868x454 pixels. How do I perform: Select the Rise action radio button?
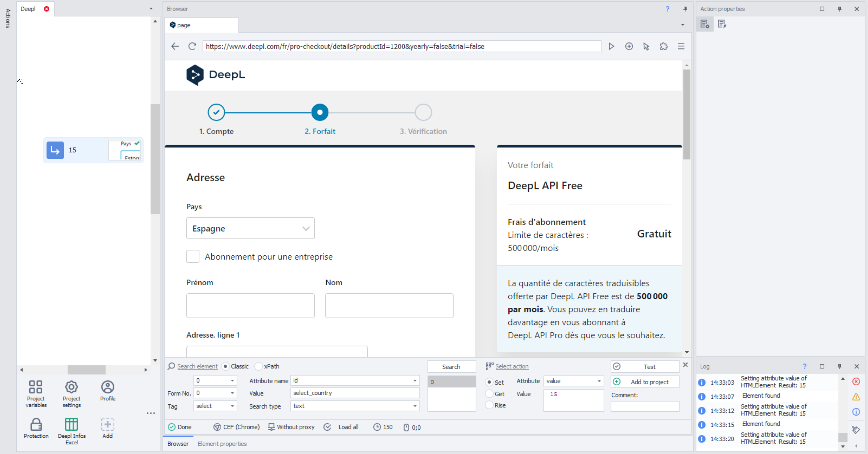489,405
